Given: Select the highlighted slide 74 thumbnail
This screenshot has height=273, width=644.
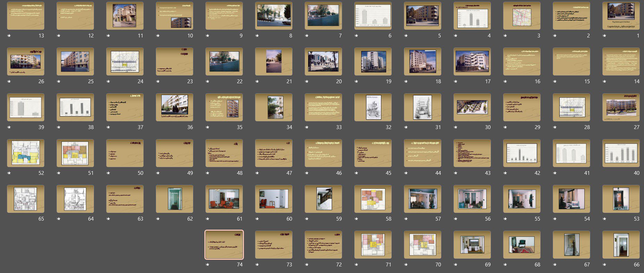Looking at the screenshot, I should (x=224, y=245).
